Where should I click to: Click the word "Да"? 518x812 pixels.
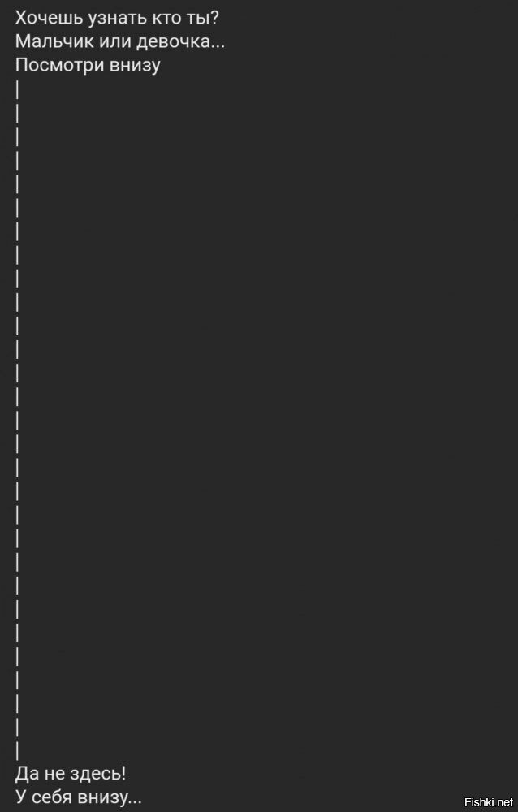tap(27, 774)
